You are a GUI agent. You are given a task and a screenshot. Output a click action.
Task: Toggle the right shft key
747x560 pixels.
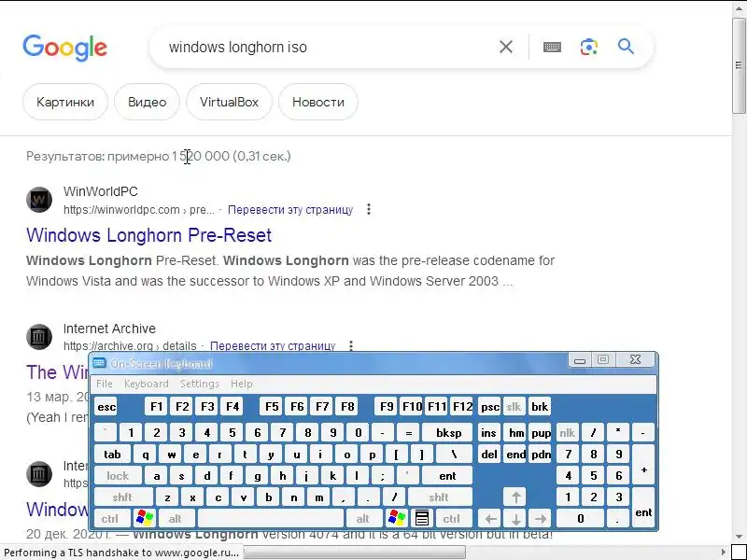pyautogui.click(x=439, y=497)
